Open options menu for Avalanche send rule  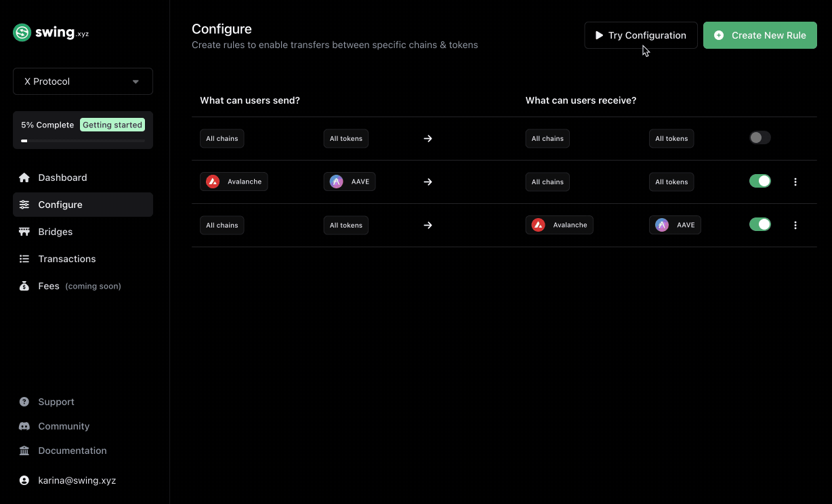pyautogui.click(x=795, y=182)
